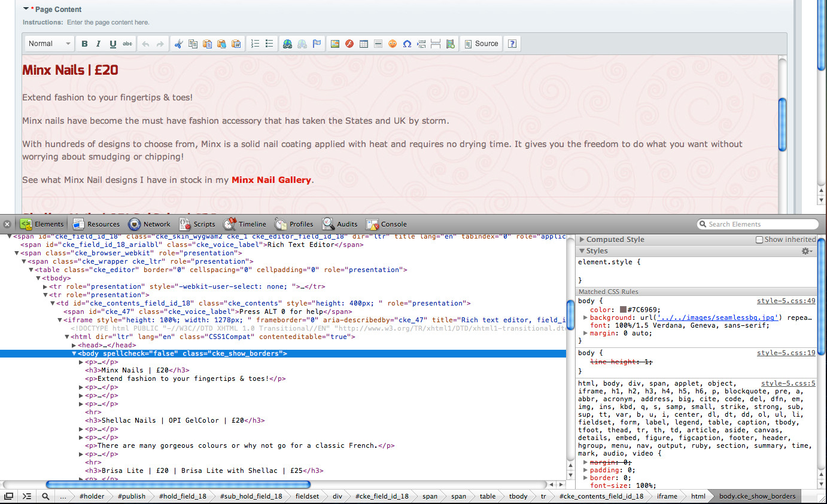Image resolution: width=827 pixels, height=504 pixels.
Task: Click the smiley toolbar icon
Action: pos(393,44)
